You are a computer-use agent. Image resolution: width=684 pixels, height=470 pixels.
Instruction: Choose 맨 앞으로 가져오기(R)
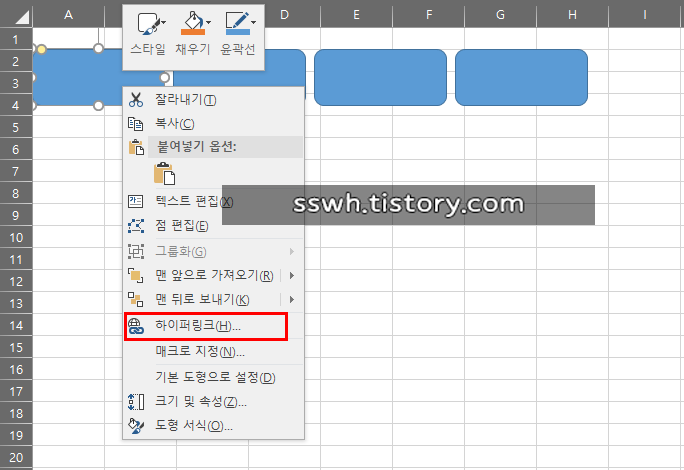214,275
